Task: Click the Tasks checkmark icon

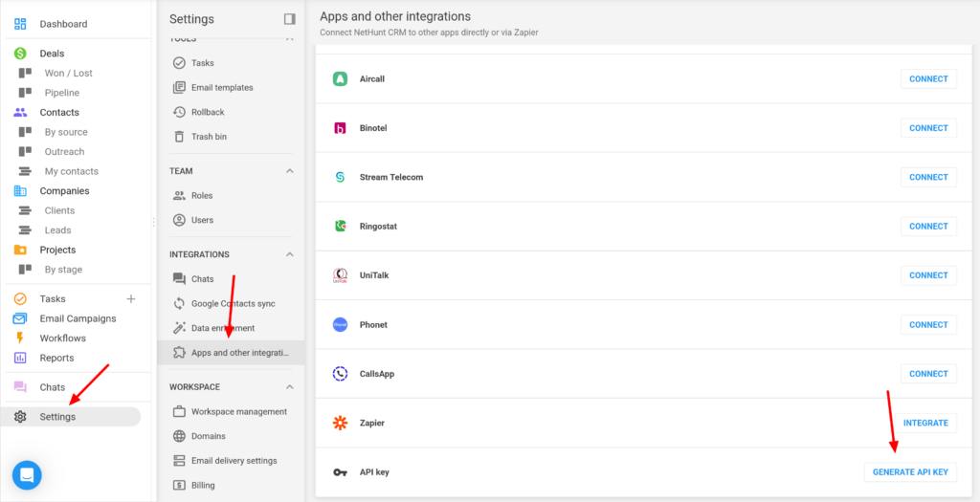Action: 20,299
